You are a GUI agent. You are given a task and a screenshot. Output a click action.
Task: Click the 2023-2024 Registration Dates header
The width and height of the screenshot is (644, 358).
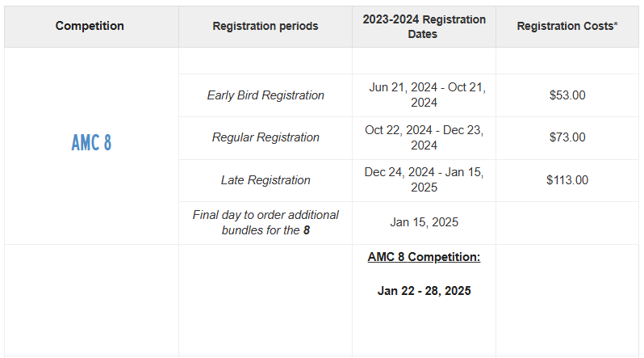[424, 27]
